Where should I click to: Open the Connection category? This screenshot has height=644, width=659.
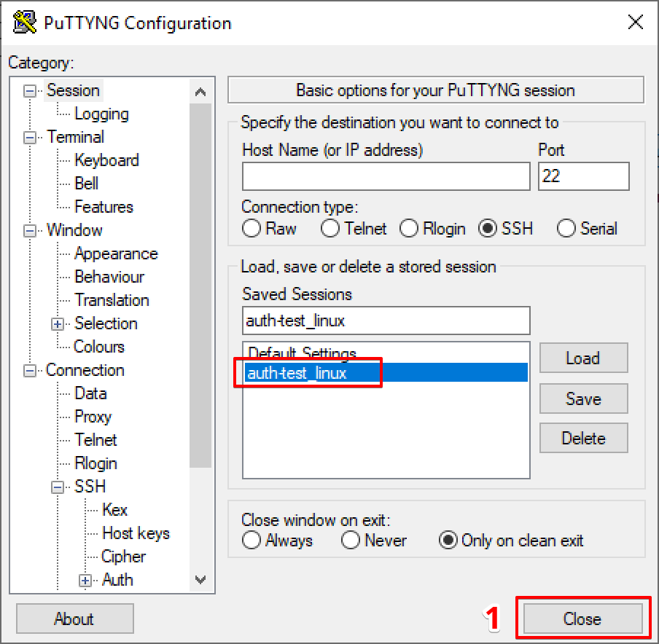pyautogui.click(x=85, y=370)
